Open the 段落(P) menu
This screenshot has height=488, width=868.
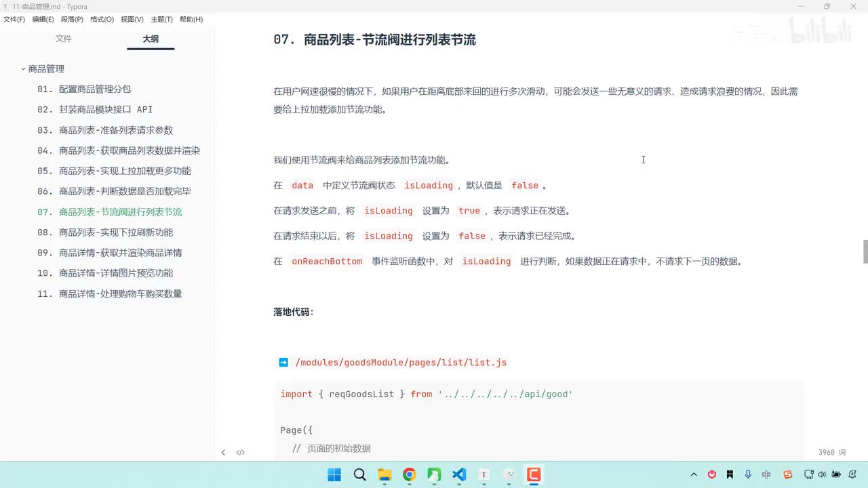coord(72,19)
